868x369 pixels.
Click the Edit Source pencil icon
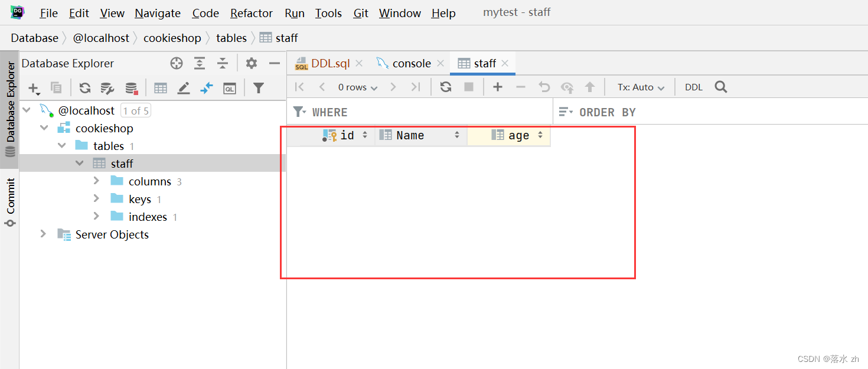pos(184,88)
